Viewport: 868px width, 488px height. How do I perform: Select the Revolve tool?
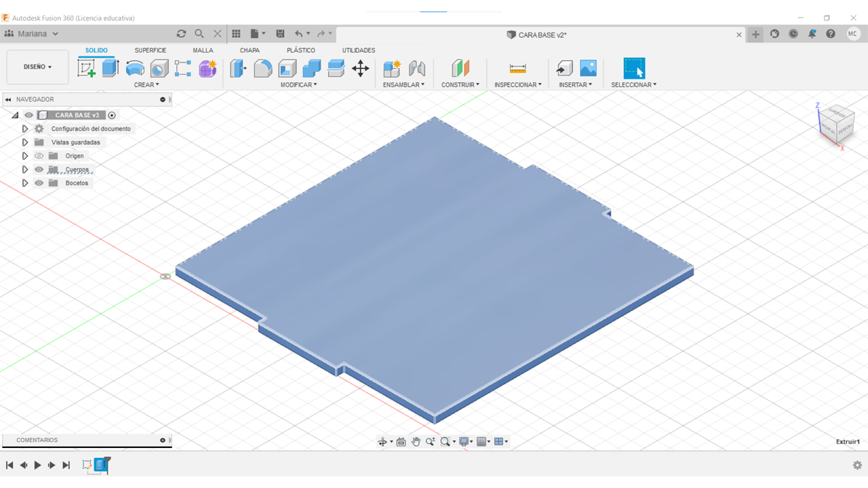point(135,68)
